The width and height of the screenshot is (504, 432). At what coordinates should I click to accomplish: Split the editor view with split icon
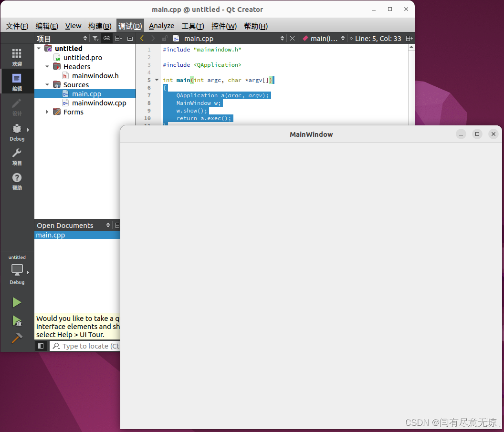pos(409,39)
